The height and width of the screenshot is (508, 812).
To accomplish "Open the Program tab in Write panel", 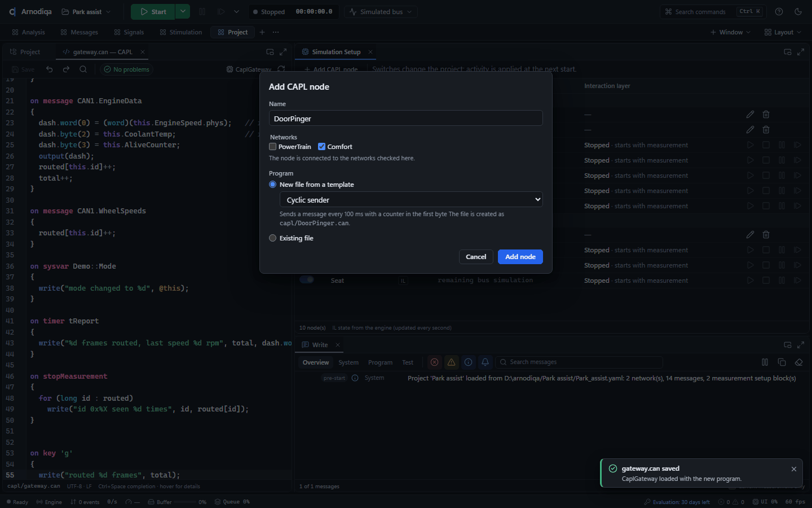I will coord(380,362).
